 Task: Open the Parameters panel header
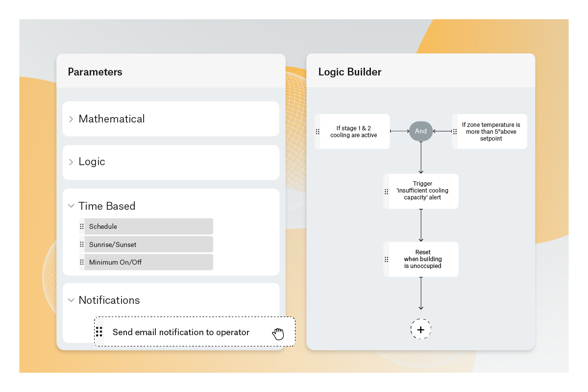[95, 72]
